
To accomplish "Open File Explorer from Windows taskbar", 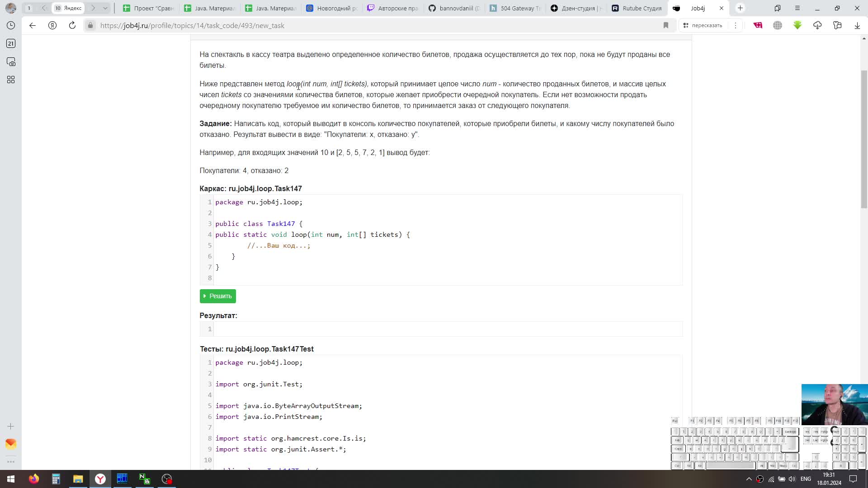I will click(78, 479).
